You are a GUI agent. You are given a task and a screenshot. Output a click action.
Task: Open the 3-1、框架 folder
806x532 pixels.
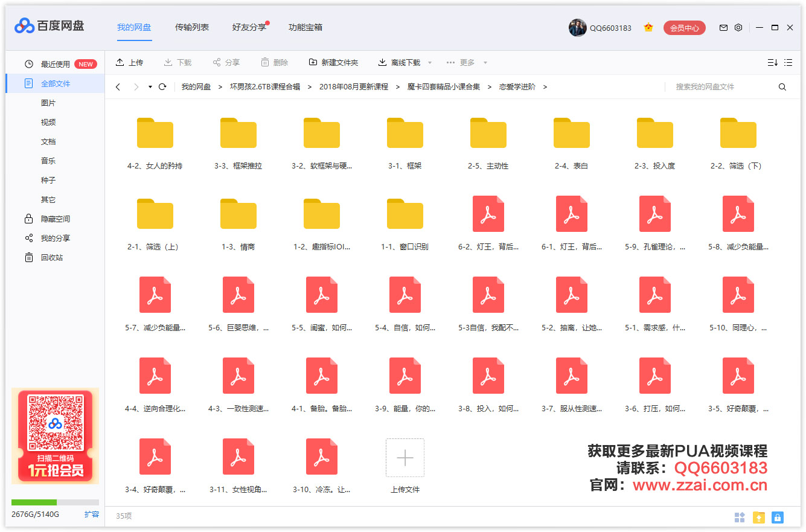[x=405, y=133]
